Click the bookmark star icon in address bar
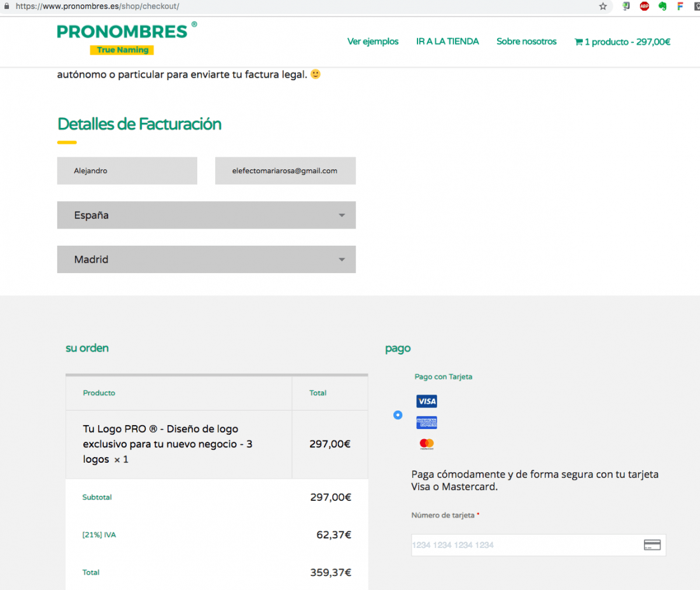 click(603, 6)
